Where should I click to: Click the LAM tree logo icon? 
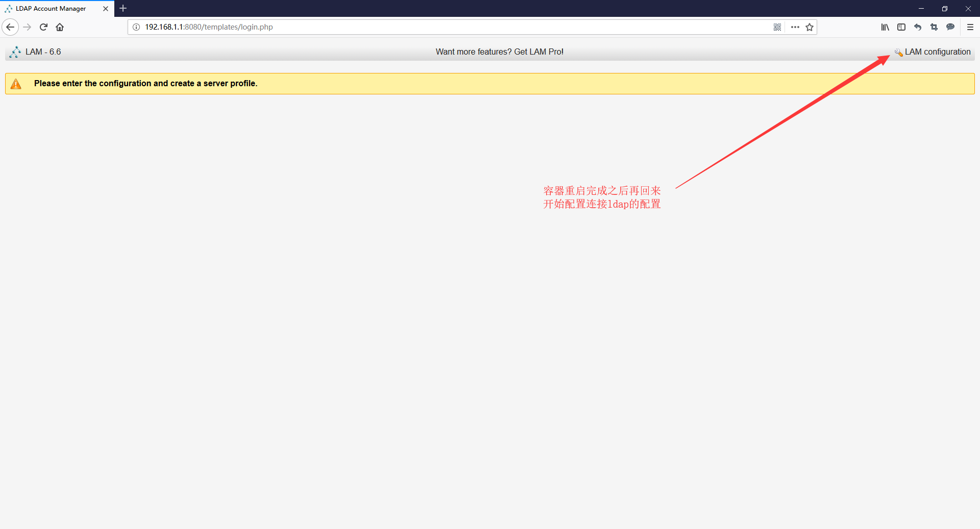click(15, 52)
